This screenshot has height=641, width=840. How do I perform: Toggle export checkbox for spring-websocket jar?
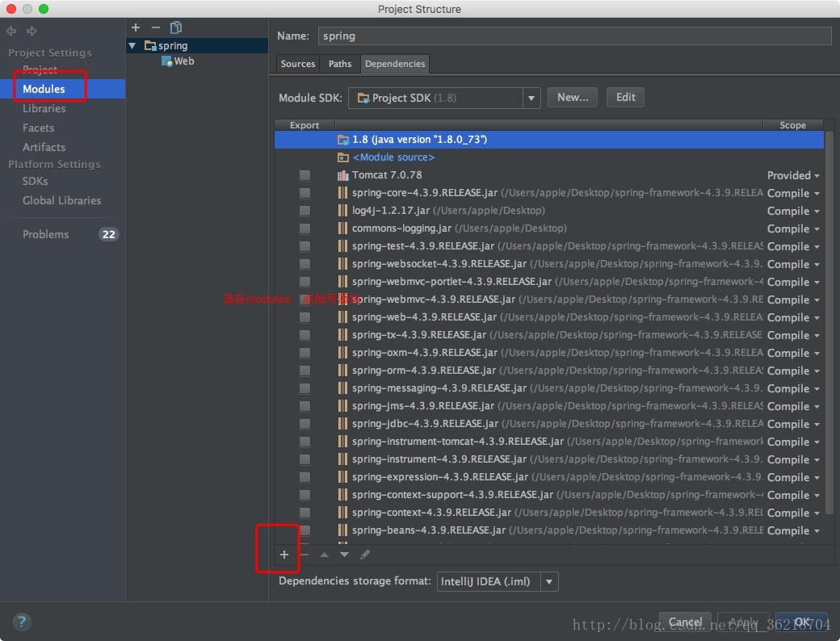[304, 264]
